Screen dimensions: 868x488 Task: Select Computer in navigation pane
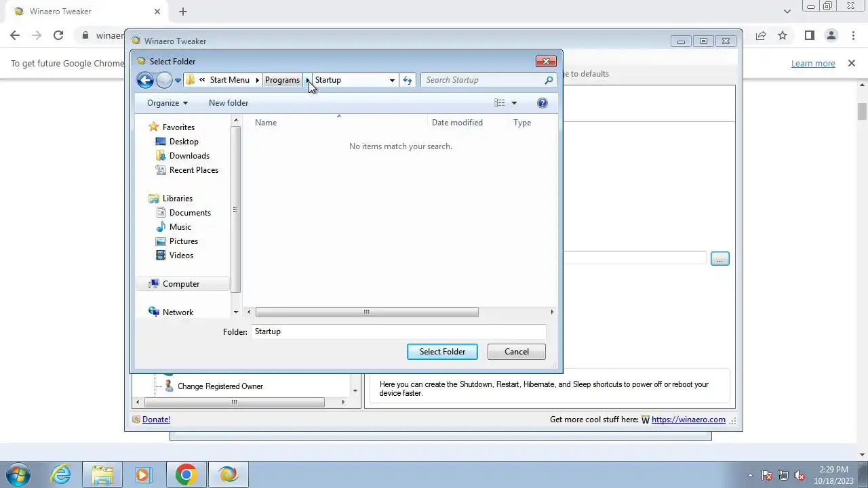[181, 284]
